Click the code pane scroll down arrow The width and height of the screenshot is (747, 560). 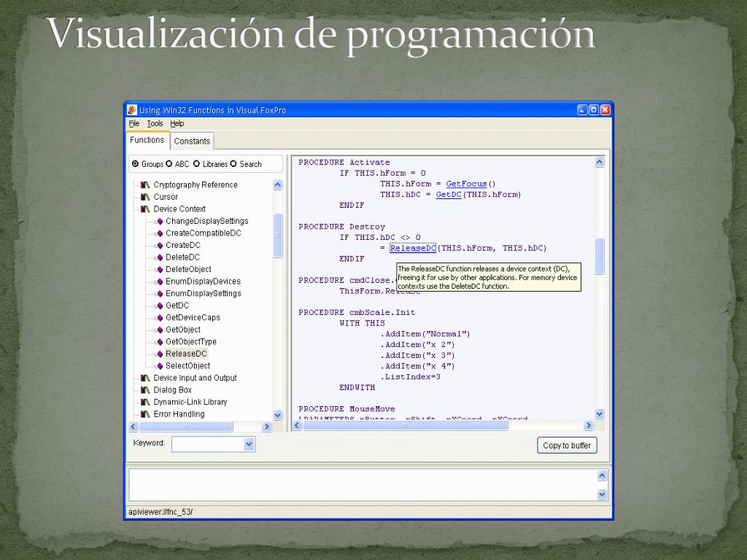pos(600,414)
